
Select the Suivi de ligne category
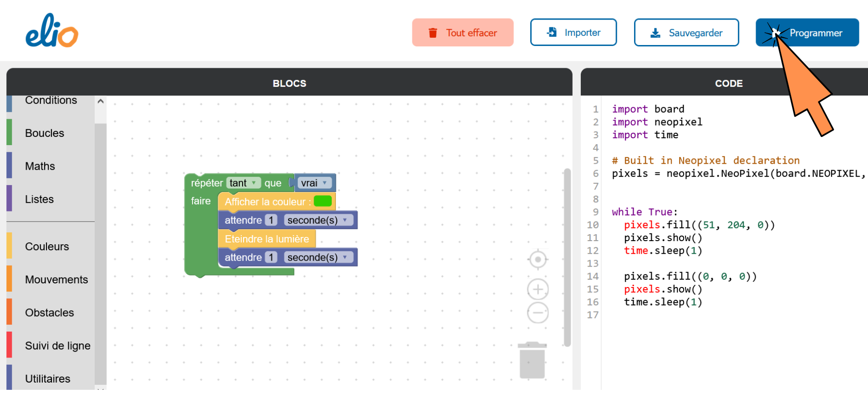coord(57,346)
